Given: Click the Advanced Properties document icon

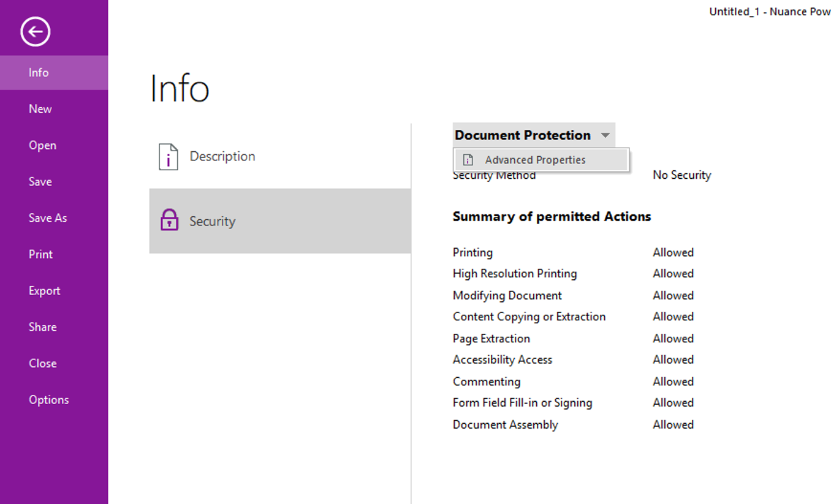Looking at the screenshot, I should (468, 160).
